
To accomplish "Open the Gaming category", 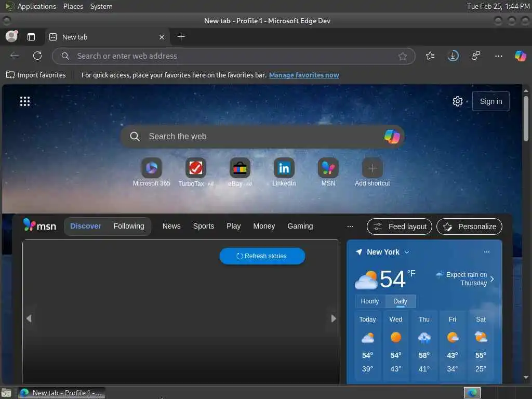I will pyautogui.click(x=300, y=226).
